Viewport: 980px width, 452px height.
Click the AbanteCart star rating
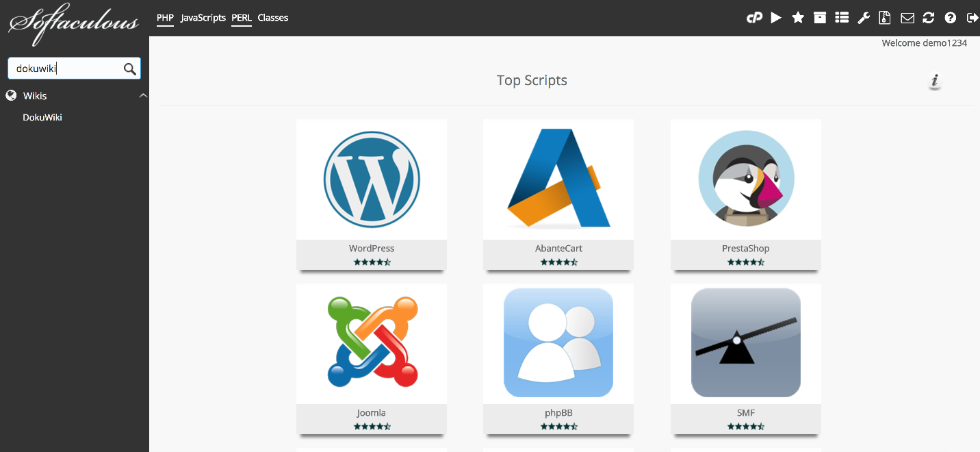(x=558, y=262)
